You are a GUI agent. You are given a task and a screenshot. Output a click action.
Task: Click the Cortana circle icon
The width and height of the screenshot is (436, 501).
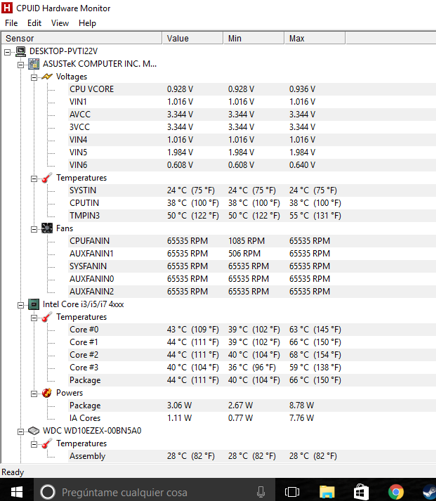click(x=48, y=492)
